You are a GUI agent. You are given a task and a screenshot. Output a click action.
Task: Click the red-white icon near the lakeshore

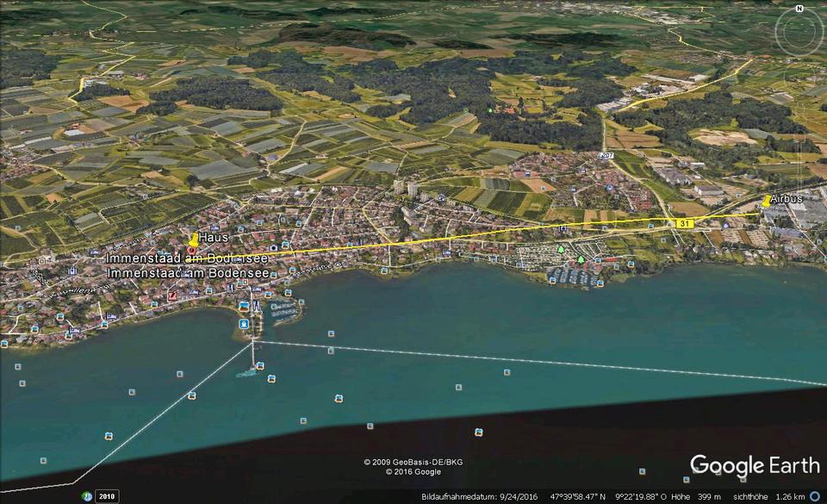(172, 296)
